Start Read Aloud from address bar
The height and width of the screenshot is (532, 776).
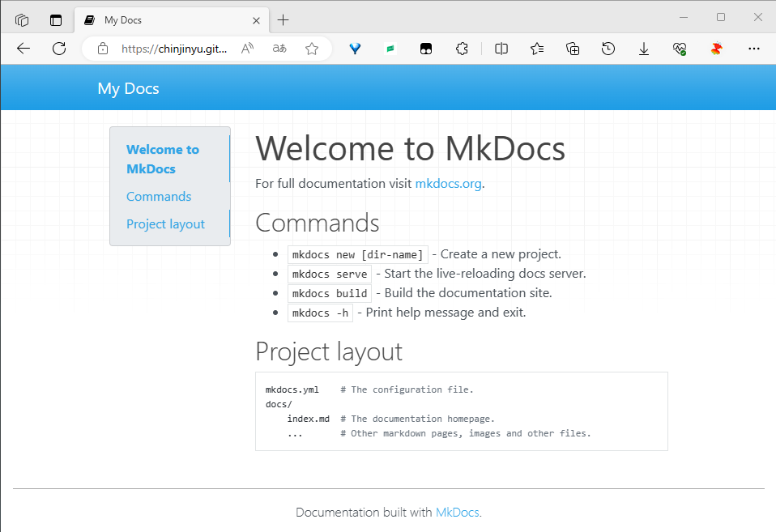(x=247, y=49)
